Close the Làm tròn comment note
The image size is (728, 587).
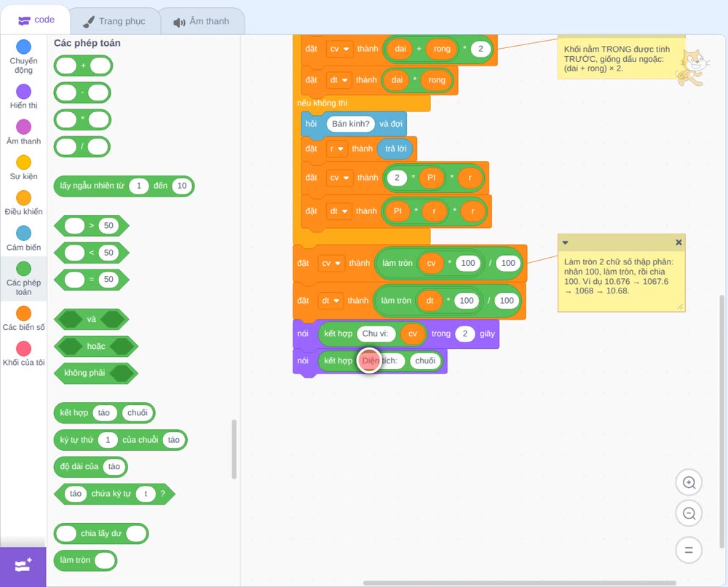pyautogui.click(x=678, y=243)
